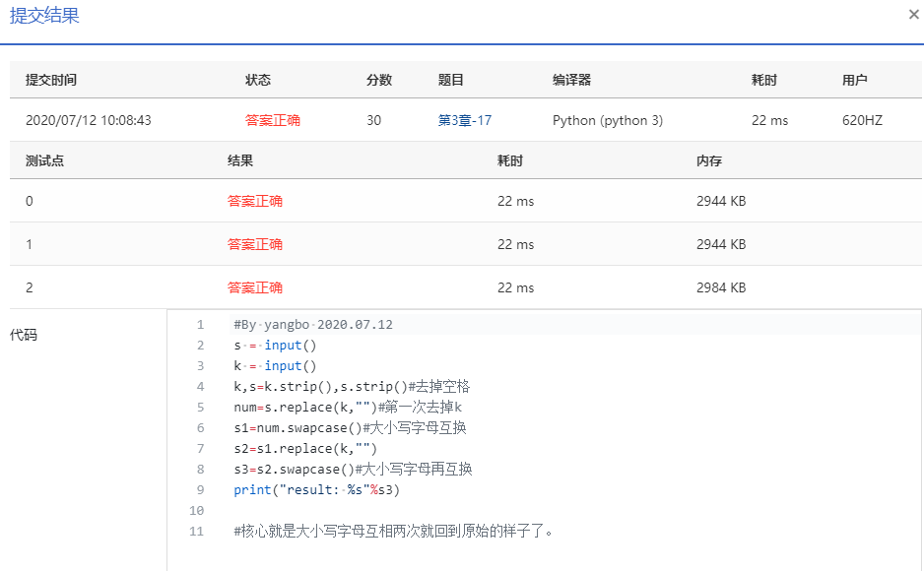Click the user name 620HZ
The height and width of the screenshot is (571, 924).
[x=862, y=121]
